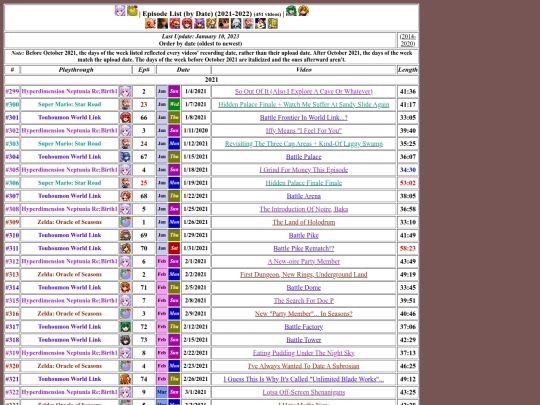
Task: Open 'The Land of Holodrum' video link
Action: 304,222
